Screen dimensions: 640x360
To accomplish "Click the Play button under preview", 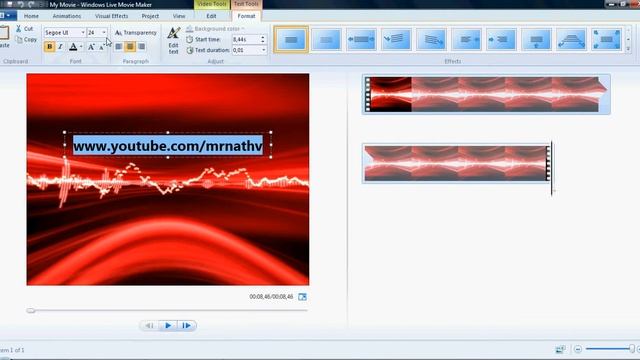I will [168, 325].
